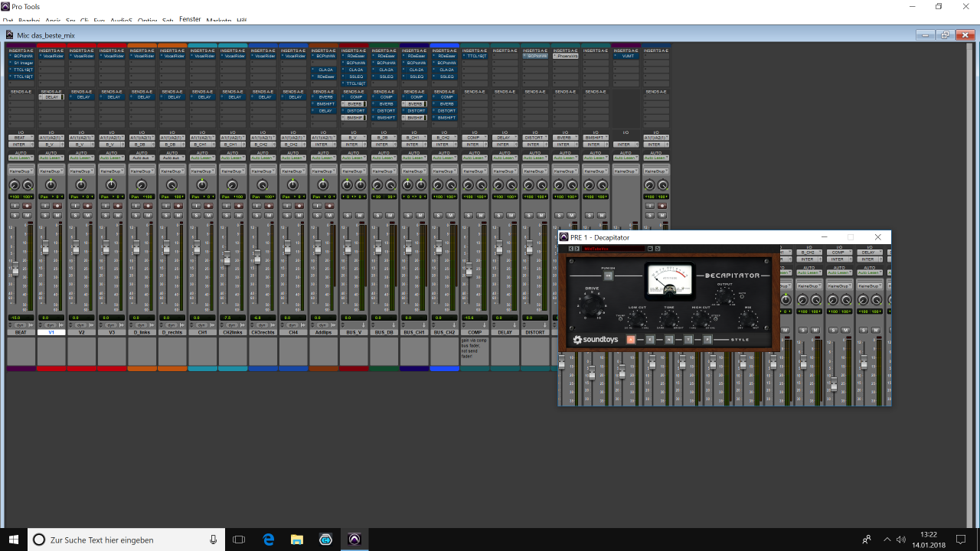Click the volume readout on CH3rechts track
This screenshot has width=980, height=551.
[263, 318]
